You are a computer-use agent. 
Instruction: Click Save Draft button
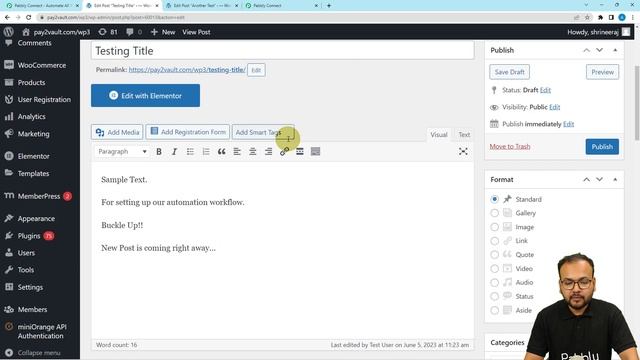pyautogui.click(x=509, y=72)
